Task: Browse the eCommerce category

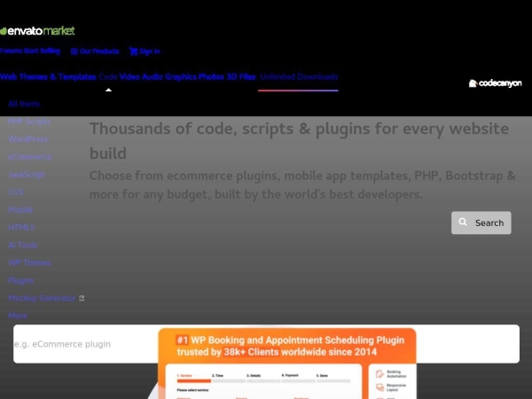Action: (30, 157)
